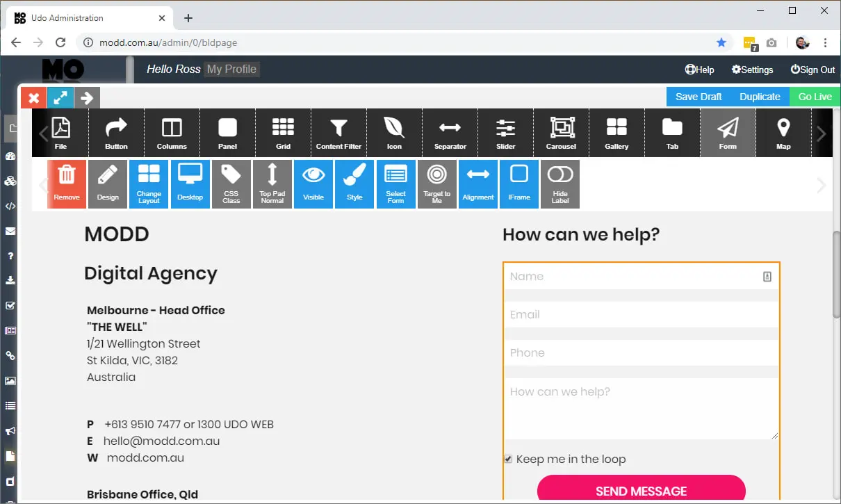Open megaphone icon in sidebar

10,431
